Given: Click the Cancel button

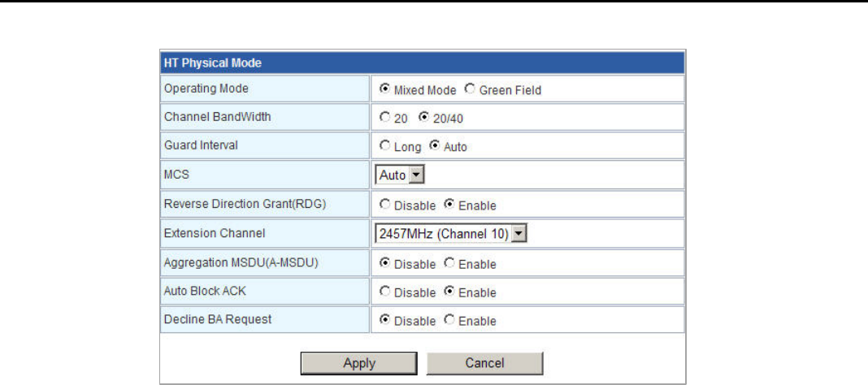Looking at the screenshot, I should 484,363.
